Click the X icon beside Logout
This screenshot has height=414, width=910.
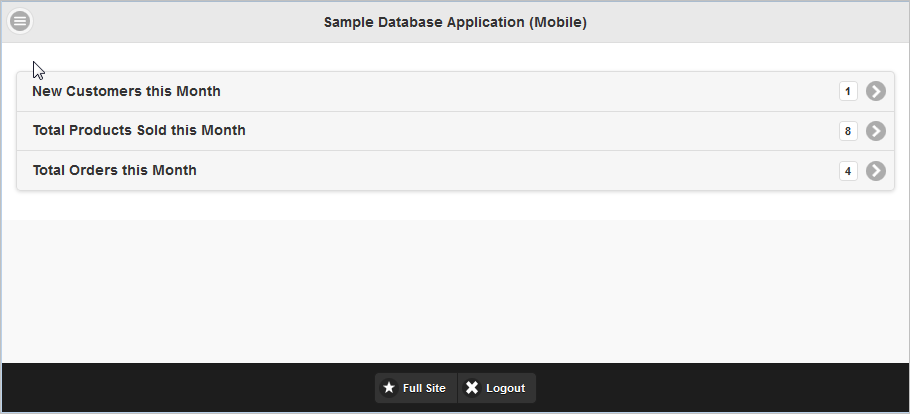coord(472,388)
